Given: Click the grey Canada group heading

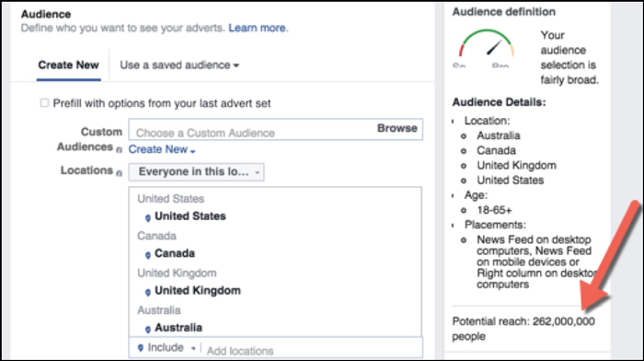Looking at the screenshot, I should click(x=157, y=236).
